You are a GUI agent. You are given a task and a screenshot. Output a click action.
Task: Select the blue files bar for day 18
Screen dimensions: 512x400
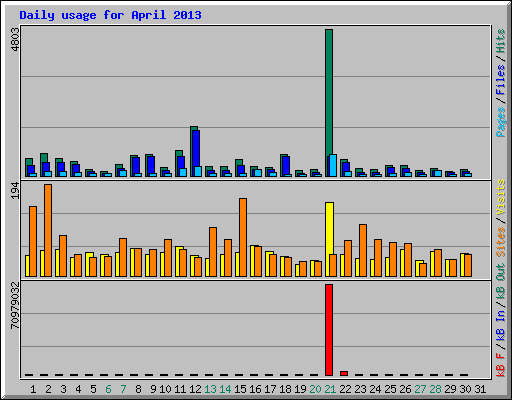click(x=286, y=166)
